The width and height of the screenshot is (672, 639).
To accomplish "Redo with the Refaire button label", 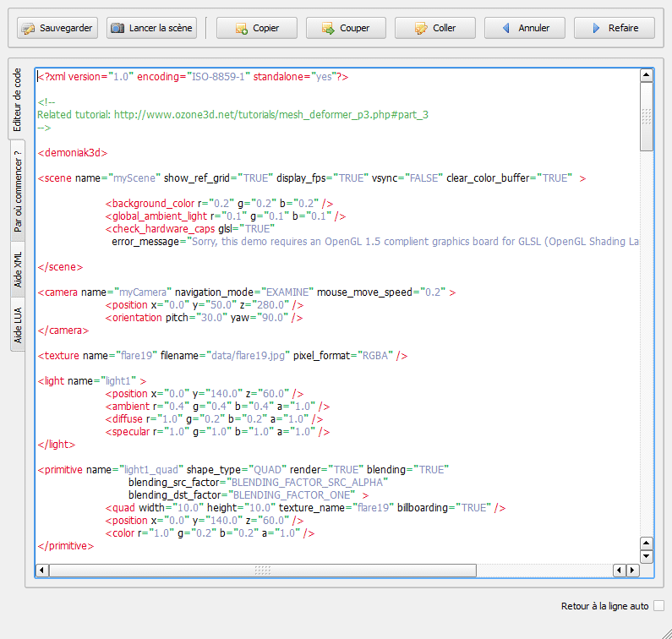I will click(624, 28).
